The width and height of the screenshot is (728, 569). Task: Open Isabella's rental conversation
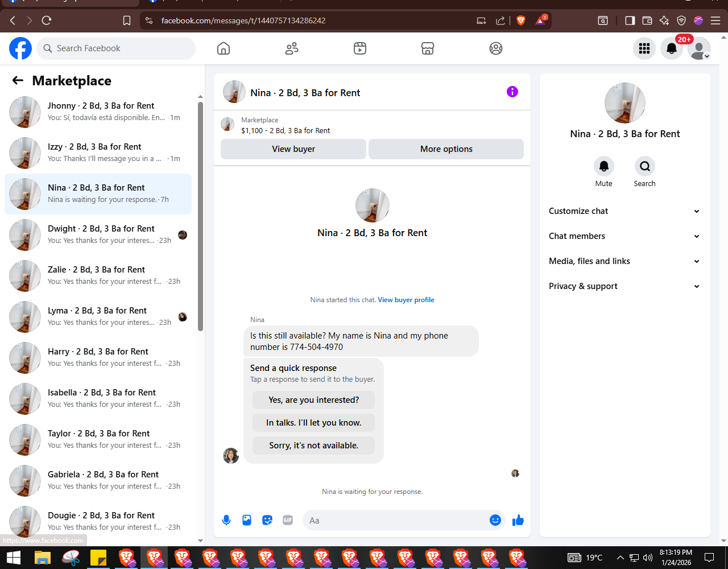pos(98,399)
